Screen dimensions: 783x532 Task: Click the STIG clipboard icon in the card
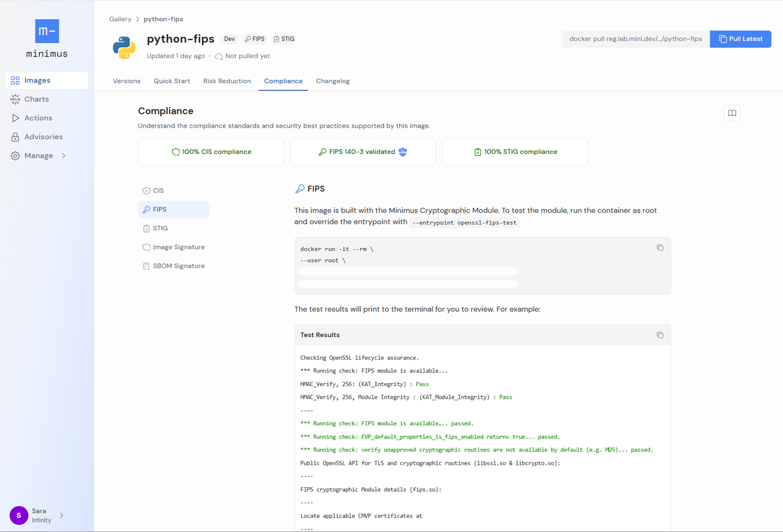[477, 152]
